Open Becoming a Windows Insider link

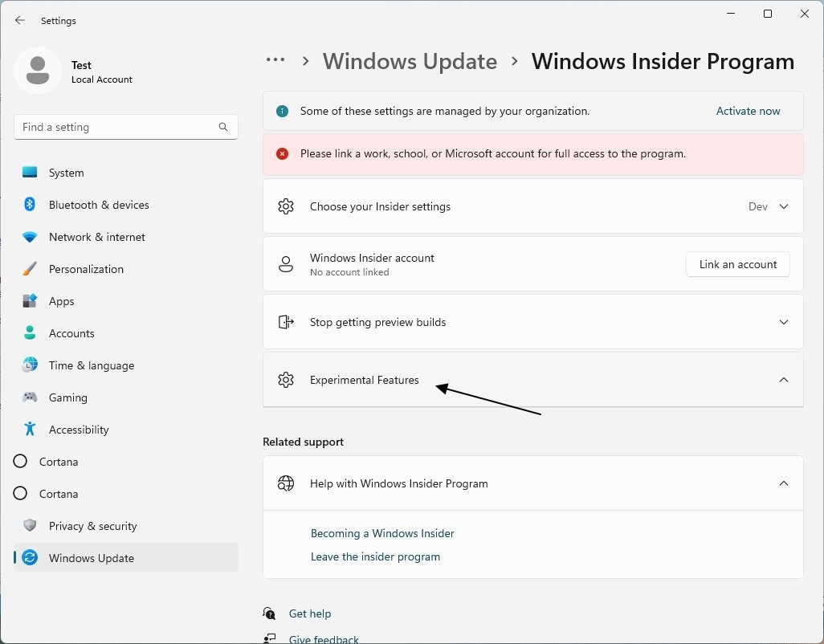382,533
